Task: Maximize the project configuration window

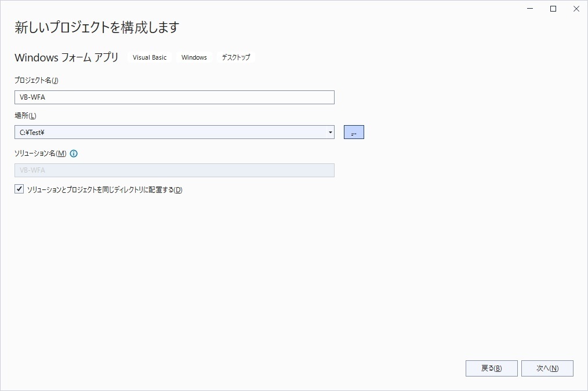Action: point(553,9)
